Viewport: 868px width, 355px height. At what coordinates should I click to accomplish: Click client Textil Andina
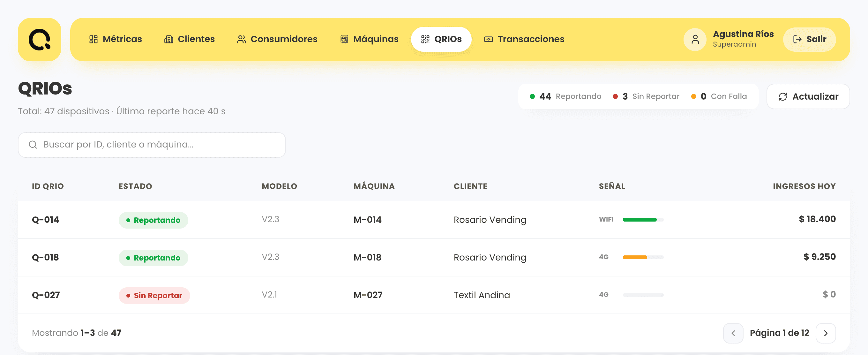[482, 295]
